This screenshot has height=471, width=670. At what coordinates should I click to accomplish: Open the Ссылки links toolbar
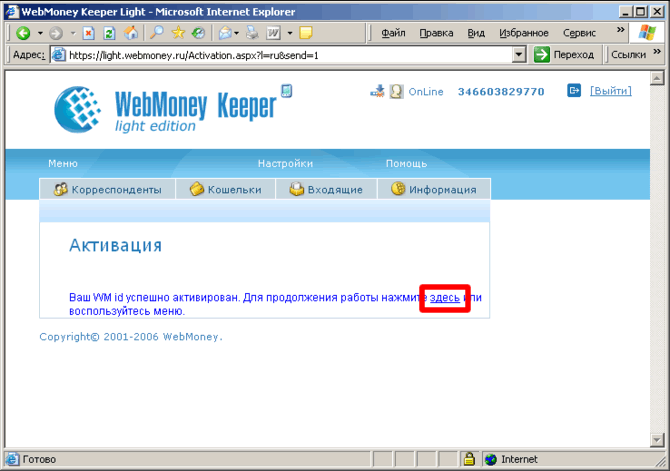[629, 55]
